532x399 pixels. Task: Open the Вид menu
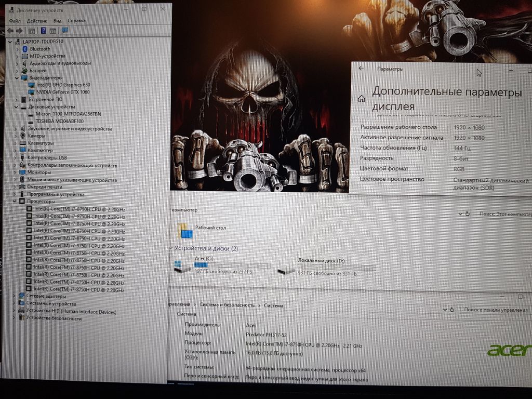click(57, 21)
